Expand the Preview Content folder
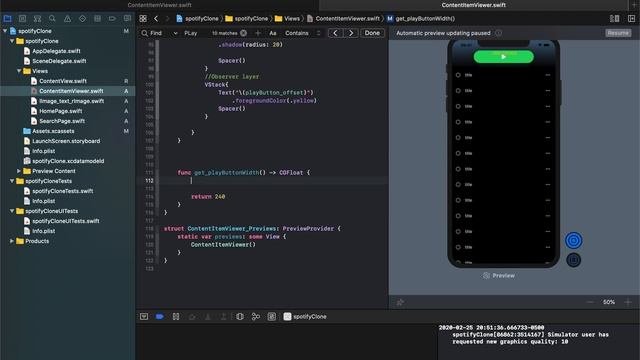 click(19, 171)
